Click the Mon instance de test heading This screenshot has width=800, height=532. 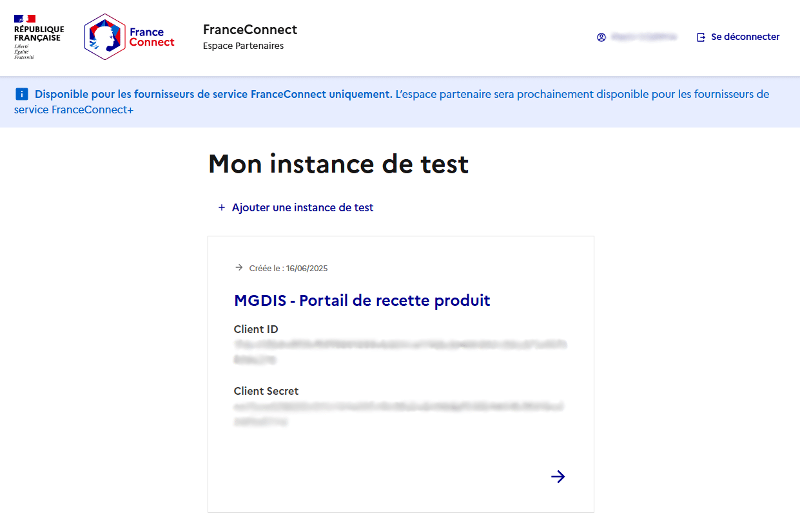click(338, 164)
